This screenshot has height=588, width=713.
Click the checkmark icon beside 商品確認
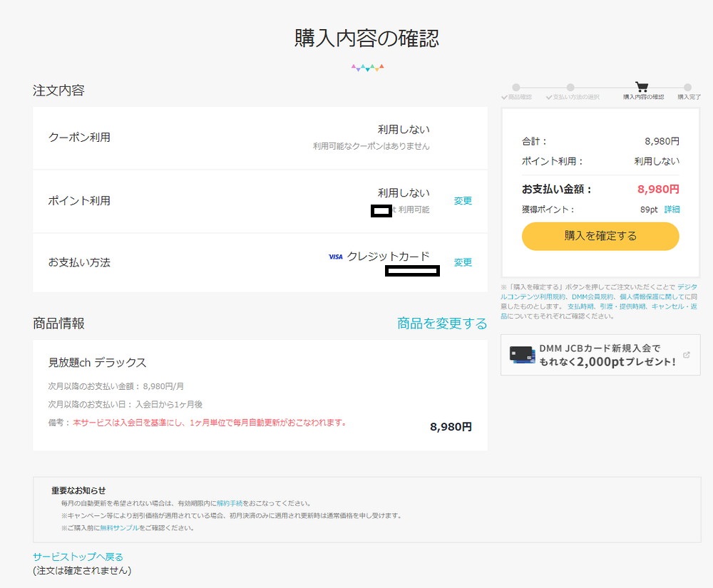click(x=505, y=96)
